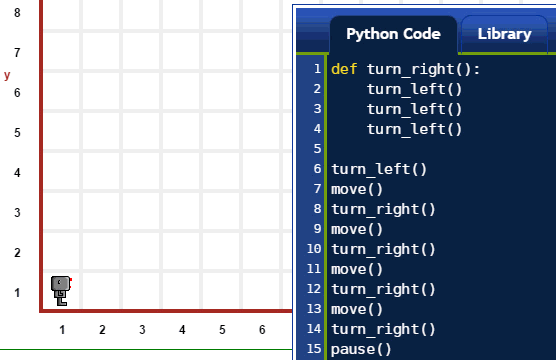Viewport: 556px width, 360px height.
Task: Click code line 7 'move()'
Action: 357,189
